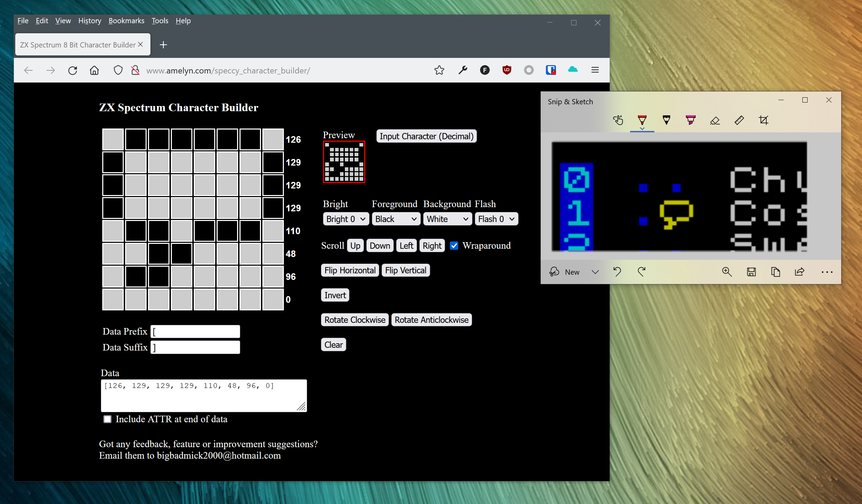Enable Include ATTR at end of data
This screenshot has height=504, width=862.
click(x=107, y=419)
